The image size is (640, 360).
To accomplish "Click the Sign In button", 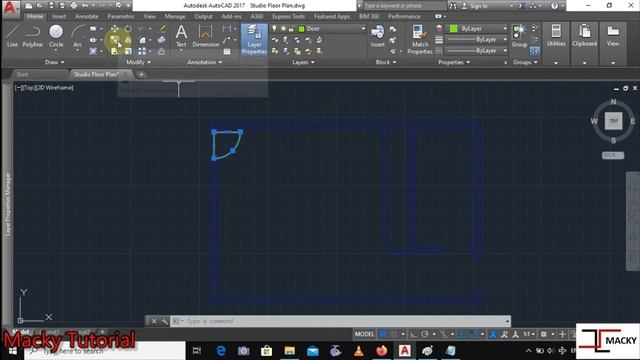I will pos(475,6).
